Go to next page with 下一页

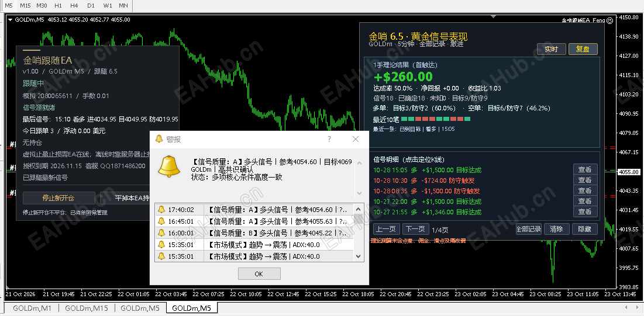pyautogui.click(x=415, y=229)
